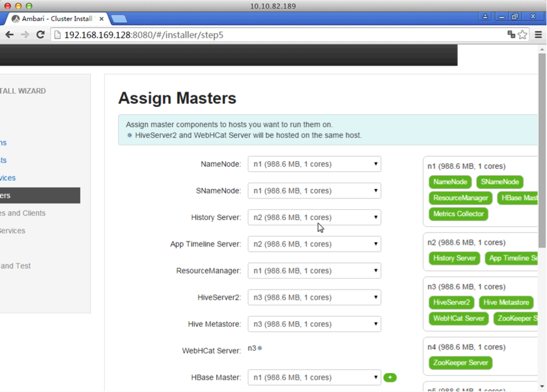Click the address bar URL field
Screen dimensions: 547x392
click(279, 35)
